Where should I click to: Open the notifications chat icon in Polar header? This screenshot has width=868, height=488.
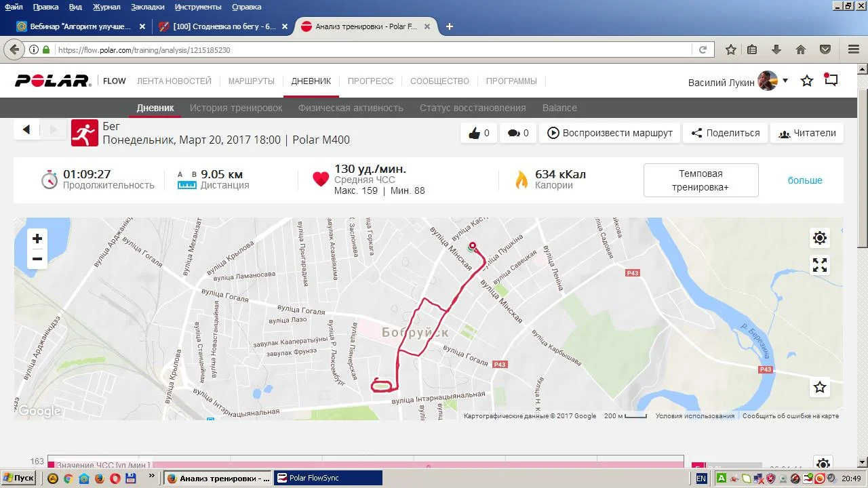tap(831, 80)
